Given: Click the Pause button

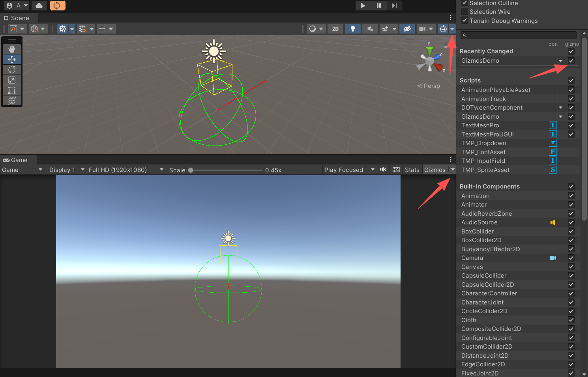Looking at the screenshot, I should point(378,5).
